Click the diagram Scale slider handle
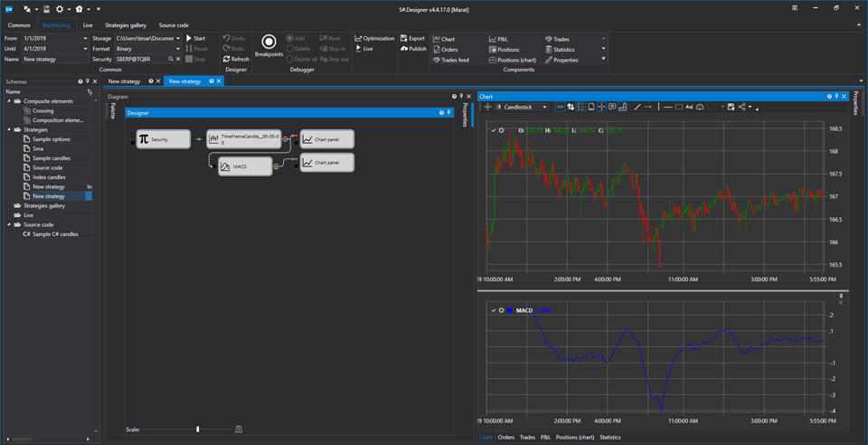The width and height of the screenshot is (868, 445). tap(198, 429)
